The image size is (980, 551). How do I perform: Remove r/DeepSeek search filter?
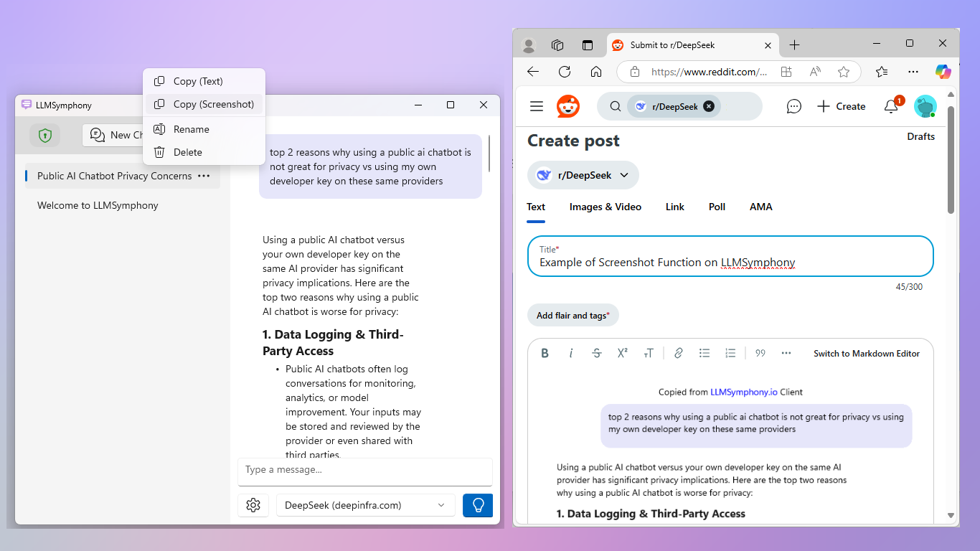(709, 106)
